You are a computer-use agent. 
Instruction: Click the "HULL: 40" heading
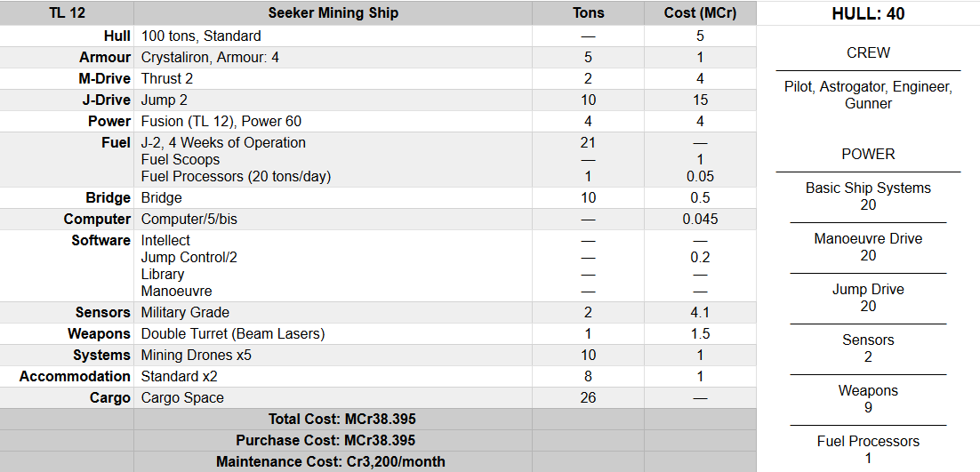tap(868, 13)
